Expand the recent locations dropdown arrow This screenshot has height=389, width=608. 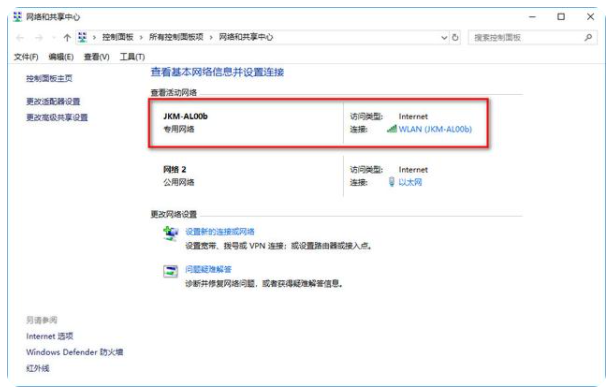click(x=54, y=38)
